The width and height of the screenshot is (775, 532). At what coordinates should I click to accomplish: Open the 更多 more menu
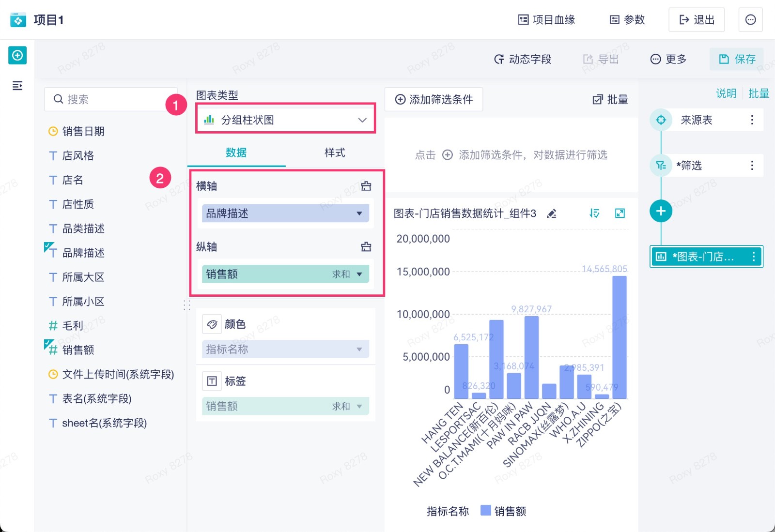[668, 59]
